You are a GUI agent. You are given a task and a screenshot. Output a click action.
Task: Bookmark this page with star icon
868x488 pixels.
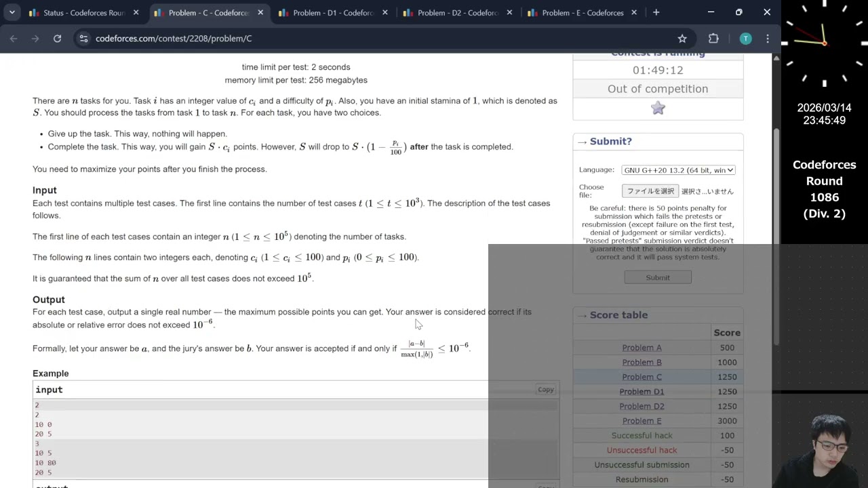(682, 39)
